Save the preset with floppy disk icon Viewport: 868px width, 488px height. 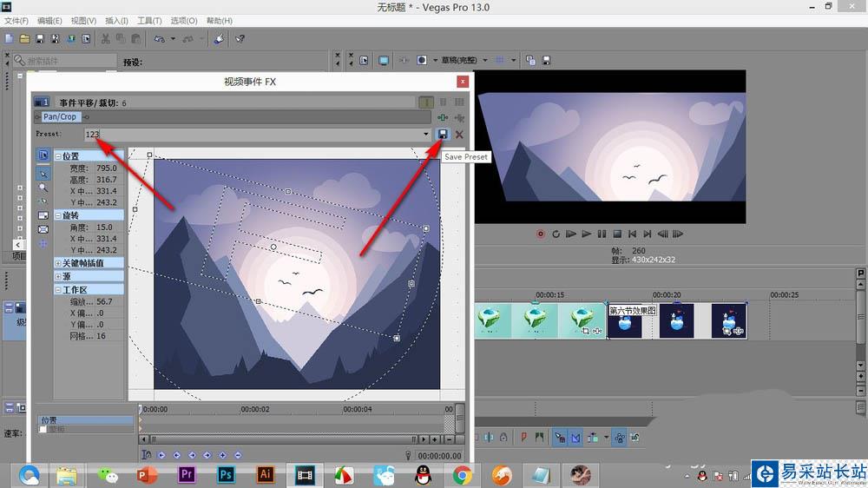point(443,134)
